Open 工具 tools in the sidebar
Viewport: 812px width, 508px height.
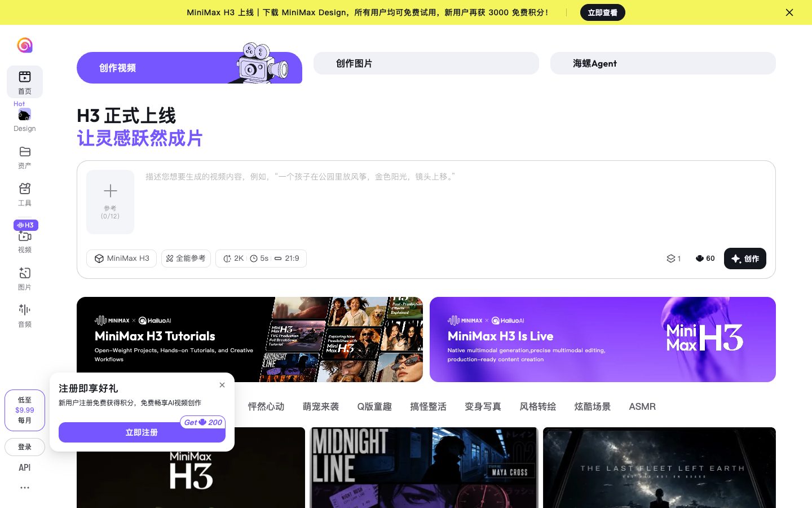tap(25, 195)
